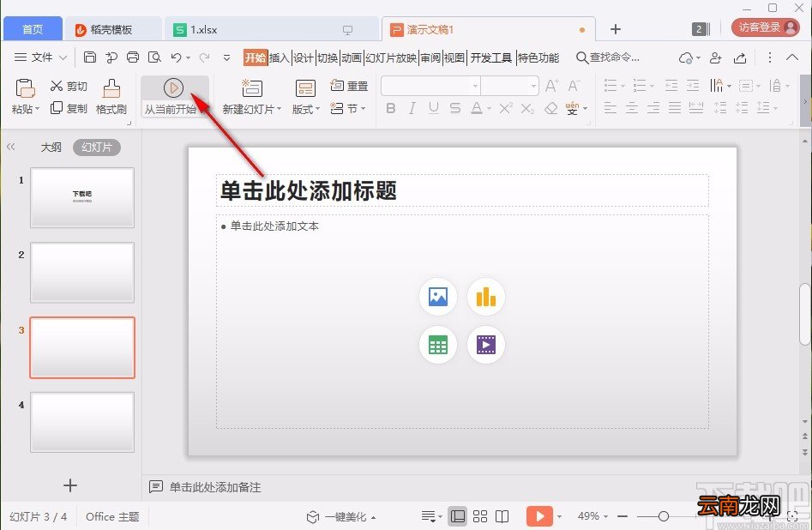Decrease font size icon
The image size is (812, 530).
click(574, 86)
